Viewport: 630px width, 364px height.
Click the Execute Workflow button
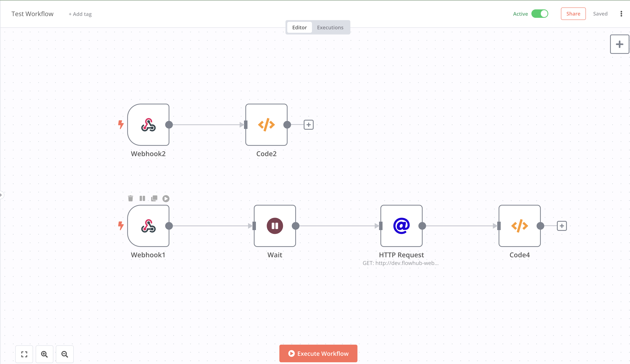[x=318, y=353]
